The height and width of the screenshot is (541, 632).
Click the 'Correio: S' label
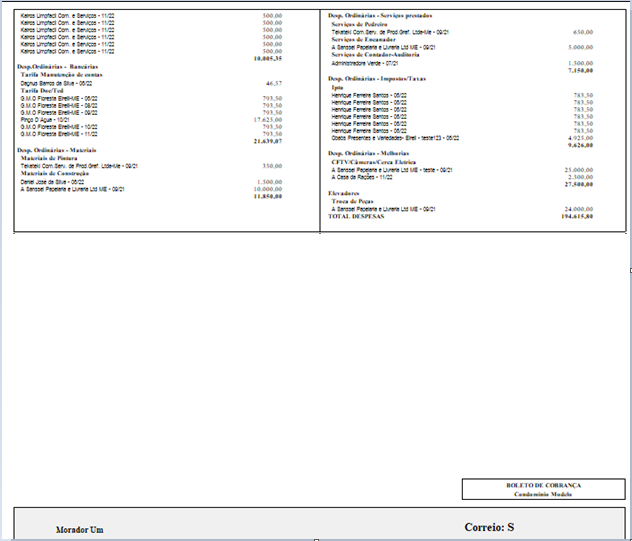tap(489, 527)
